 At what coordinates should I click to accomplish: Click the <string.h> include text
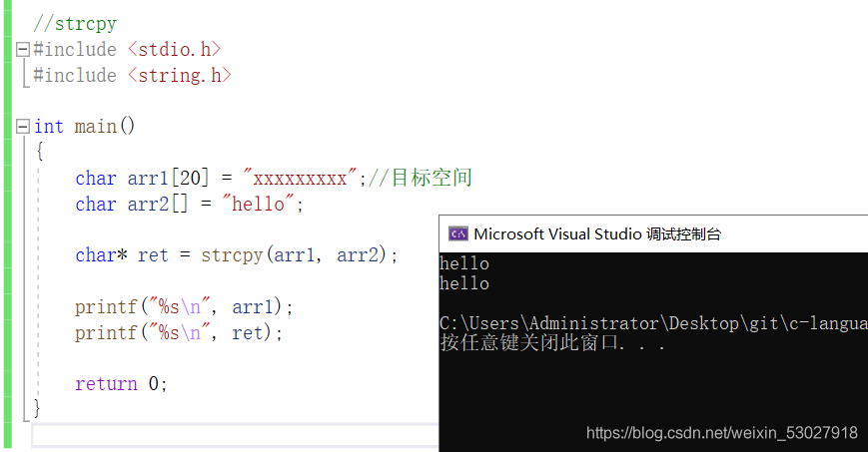pos(180,75)
